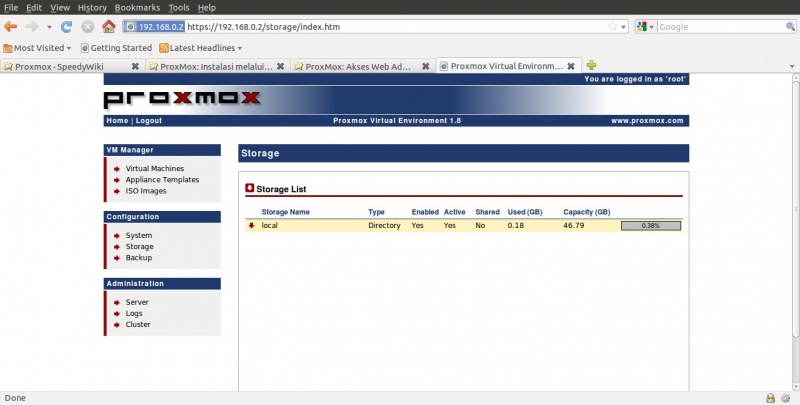Click the Stop loading button

tap(88, 27)
